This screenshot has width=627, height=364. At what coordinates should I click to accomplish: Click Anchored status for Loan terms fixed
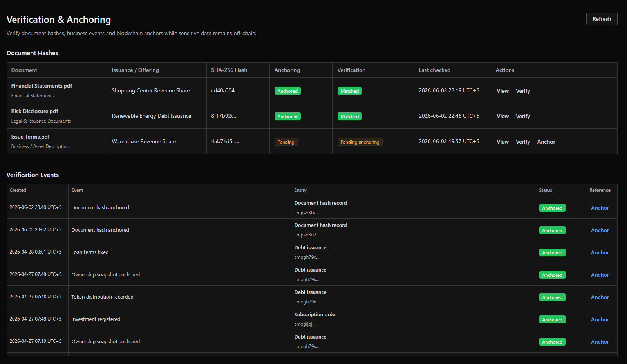click(x=552, y=253)
